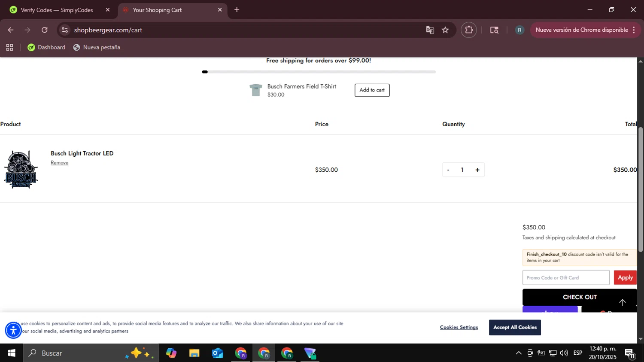The image size is (644, 362).
Task: Open notifications center icon
Action: (630, 353)
